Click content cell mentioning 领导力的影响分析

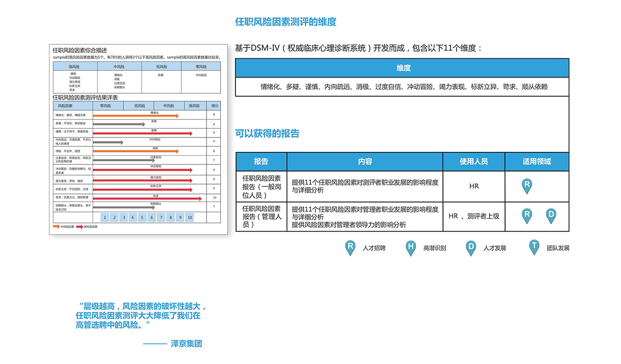coord(365,216)
